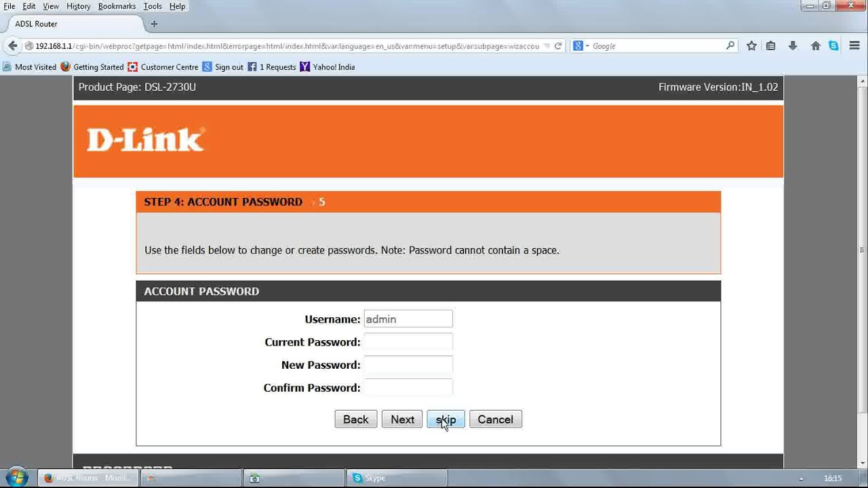The width and height of the screenshot is (868, 488).
Task: Click D-Link logo
Action: (x=146, y=140)
